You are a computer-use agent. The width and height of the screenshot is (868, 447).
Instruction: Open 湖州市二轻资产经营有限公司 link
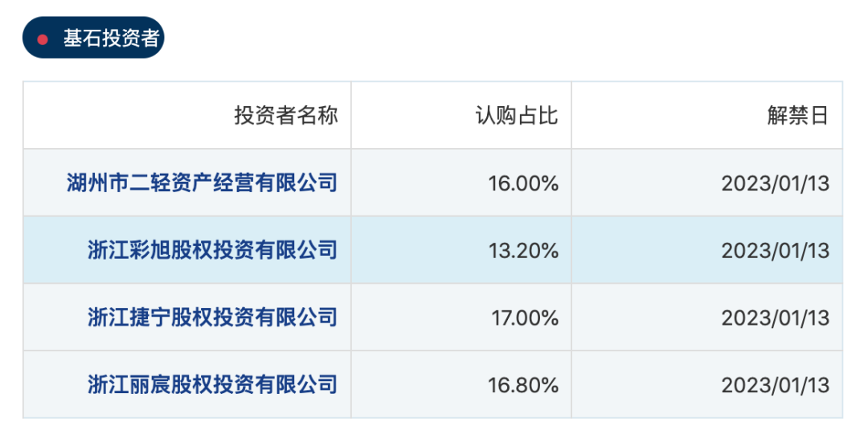tap(202, 183)
